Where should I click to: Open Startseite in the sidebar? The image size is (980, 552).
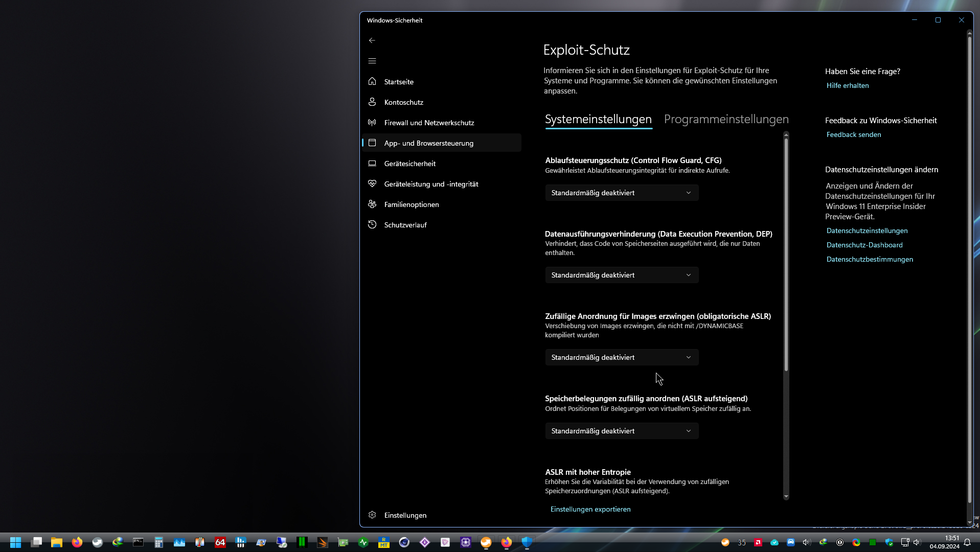(x=442, y=82)
